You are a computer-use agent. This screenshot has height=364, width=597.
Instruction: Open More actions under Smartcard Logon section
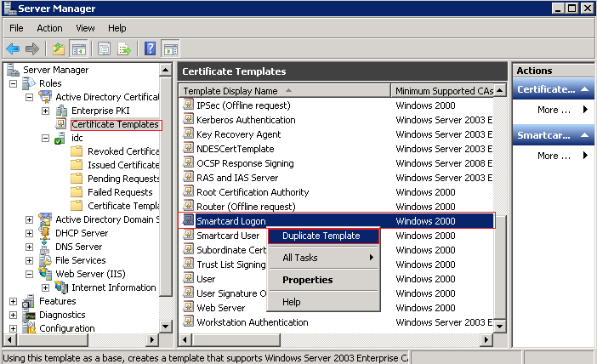(x=554, y=156)
